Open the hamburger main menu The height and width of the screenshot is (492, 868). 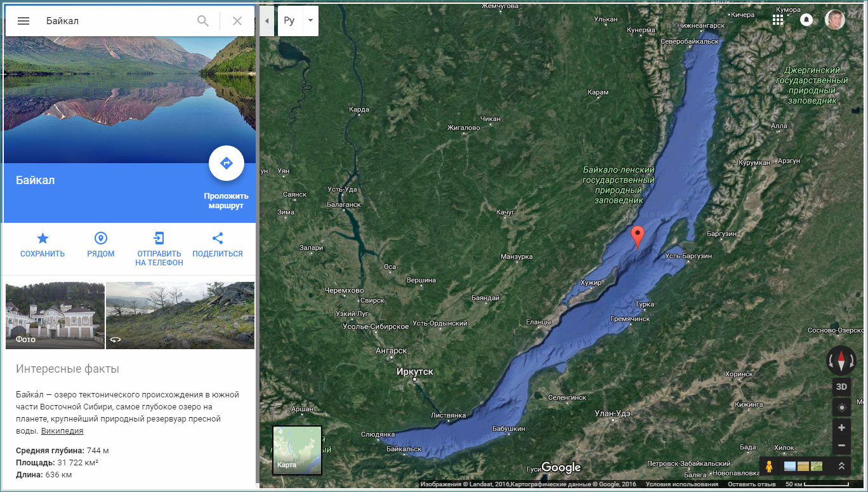pyautogui.click(x=23, y=21)
